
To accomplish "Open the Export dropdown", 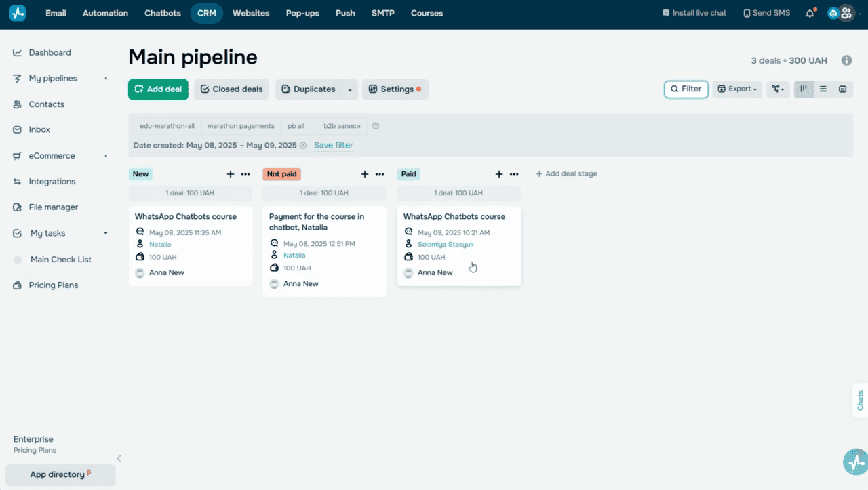I will click(737, 89).
